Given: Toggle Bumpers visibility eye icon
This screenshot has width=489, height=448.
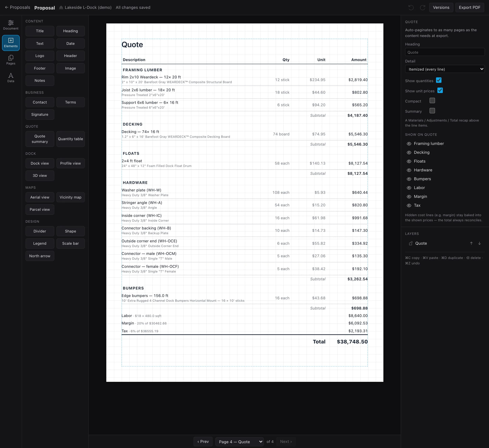Looking at the screenshot, I should click(409, 179).
